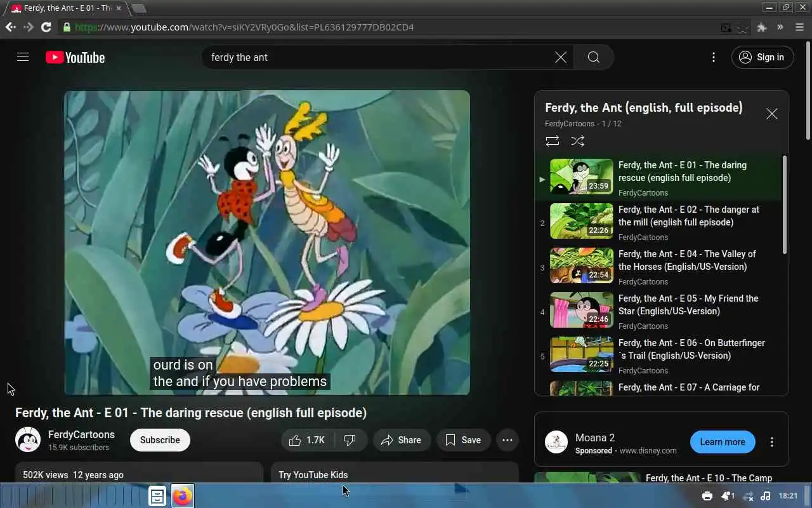The height and width of the screenshot is (508, 812).
Task: Open E 04 The Valley of the Horses thumbnail
Action: [581, 265]
